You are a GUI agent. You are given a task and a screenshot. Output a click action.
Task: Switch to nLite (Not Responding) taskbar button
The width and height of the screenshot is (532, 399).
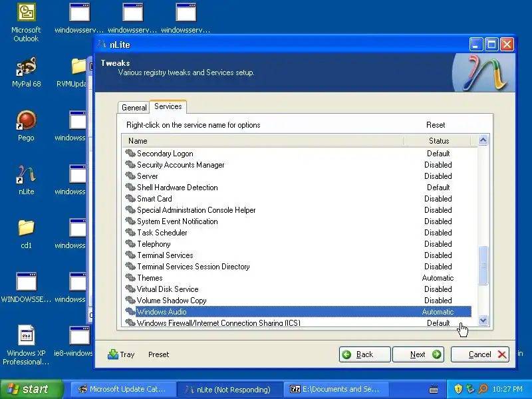click(229, 389)
